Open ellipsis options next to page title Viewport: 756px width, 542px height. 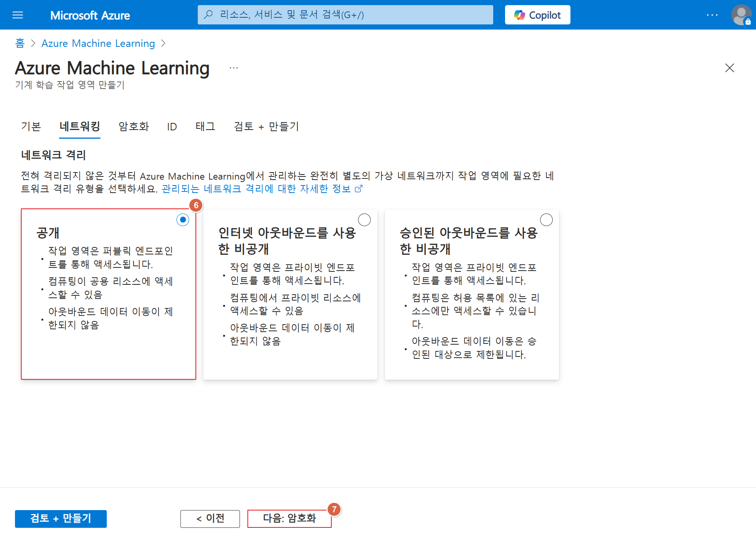(x=234, y=68)
